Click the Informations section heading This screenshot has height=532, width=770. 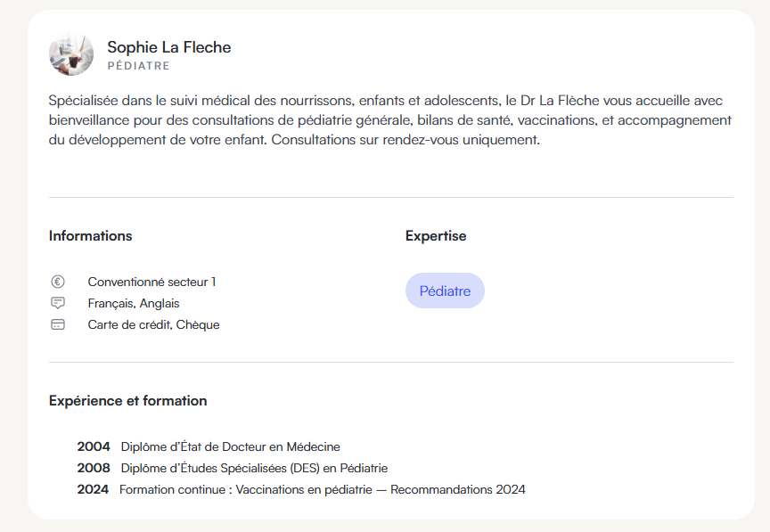click(90, 236)
